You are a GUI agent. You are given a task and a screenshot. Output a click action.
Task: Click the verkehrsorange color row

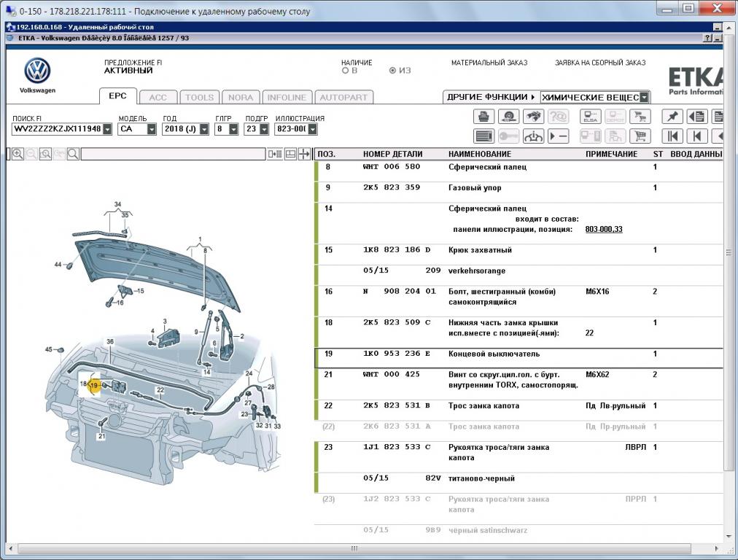pyautogui.click(x=518, y=275)
